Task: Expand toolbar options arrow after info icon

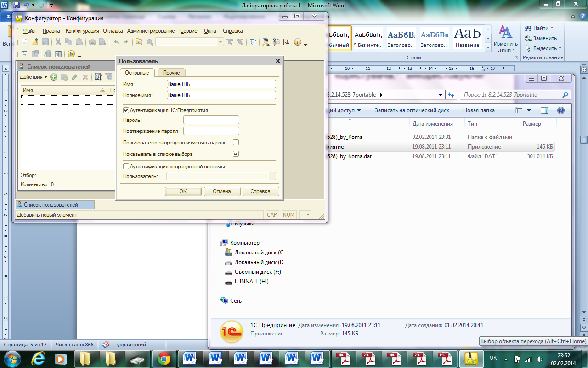Action: [x=305, y=44]
